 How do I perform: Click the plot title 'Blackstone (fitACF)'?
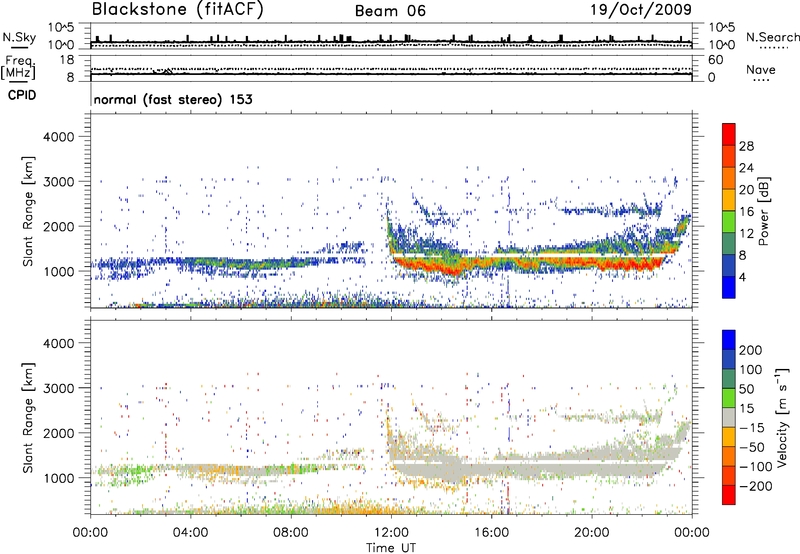click(178, 9)
